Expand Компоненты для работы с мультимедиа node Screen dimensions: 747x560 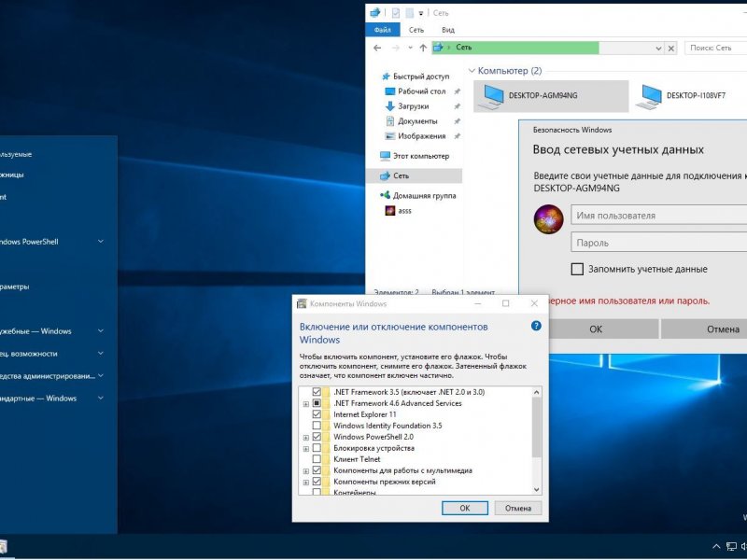306,471
